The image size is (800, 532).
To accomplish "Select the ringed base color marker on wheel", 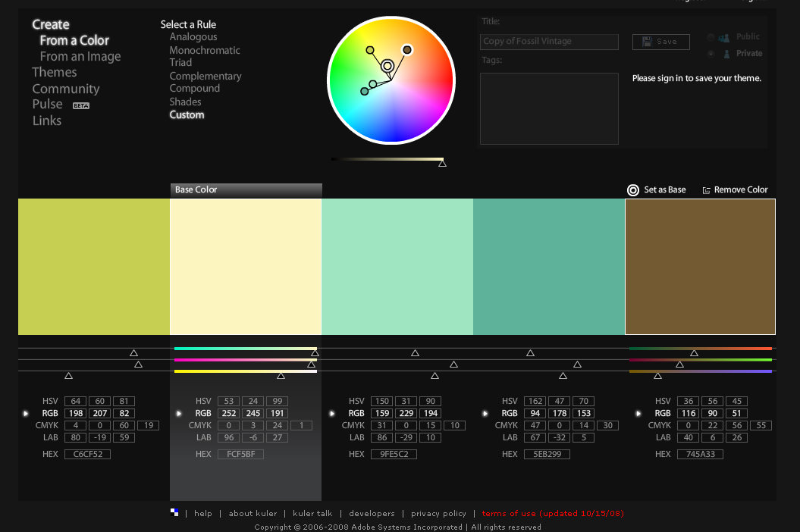I will pos(387,67).
